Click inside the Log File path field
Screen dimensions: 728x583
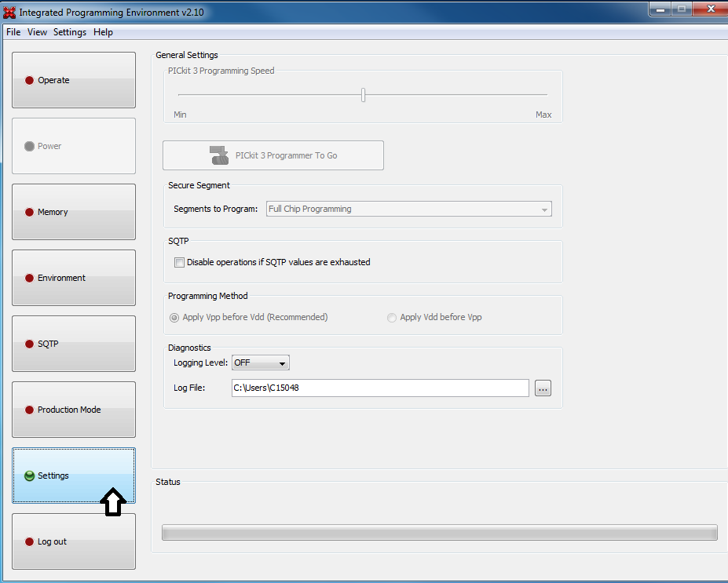(x=380, y=388)
